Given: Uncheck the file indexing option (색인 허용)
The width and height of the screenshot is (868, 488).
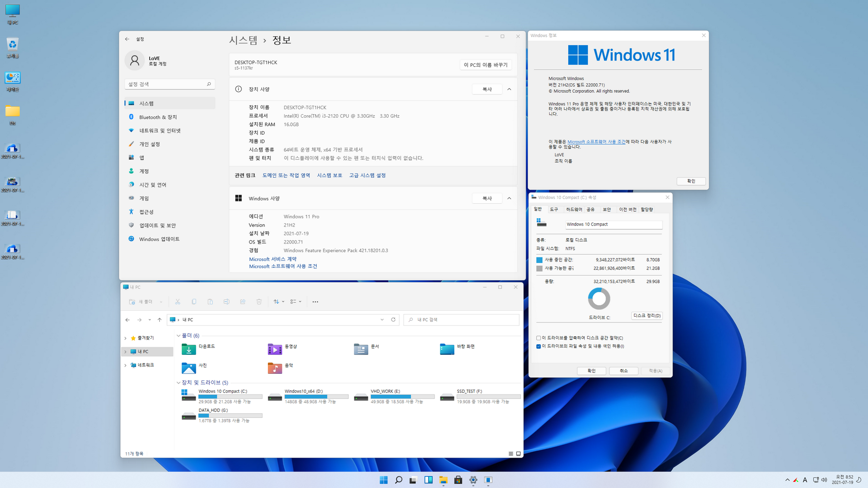Looking at the screenshot, I should (x=539, y=346).
